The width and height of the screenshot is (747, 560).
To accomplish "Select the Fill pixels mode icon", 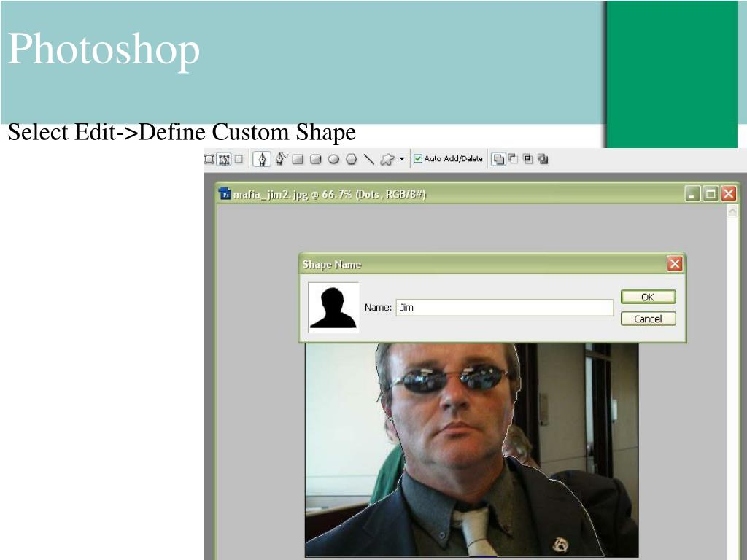I will 239,159.
